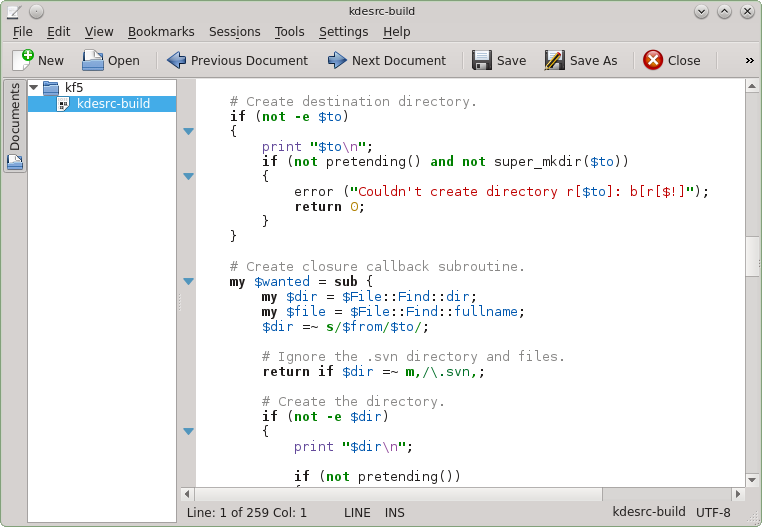The width and height of the screenshot is (762, 527).
Task: Fold the 'if (not -e $to)' block
Action: tap(189, 131)
